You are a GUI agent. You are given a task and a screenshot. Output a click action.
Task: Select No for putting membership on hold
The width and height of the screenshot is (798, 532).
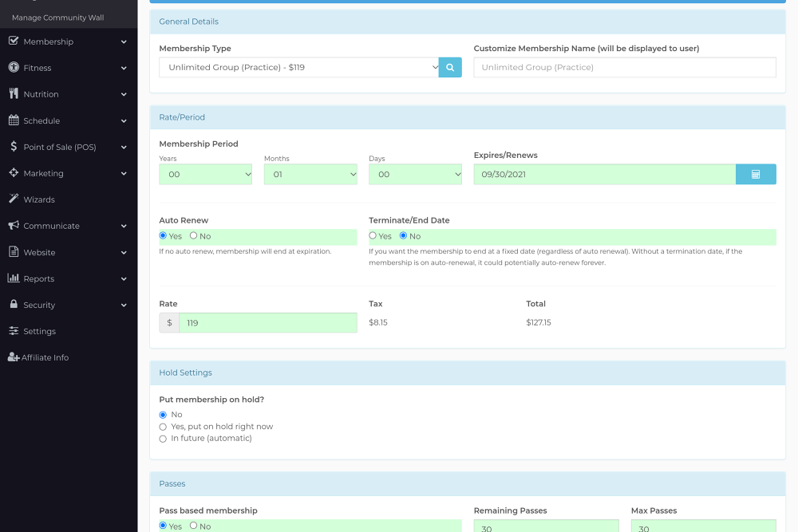(x=163, y=415)
